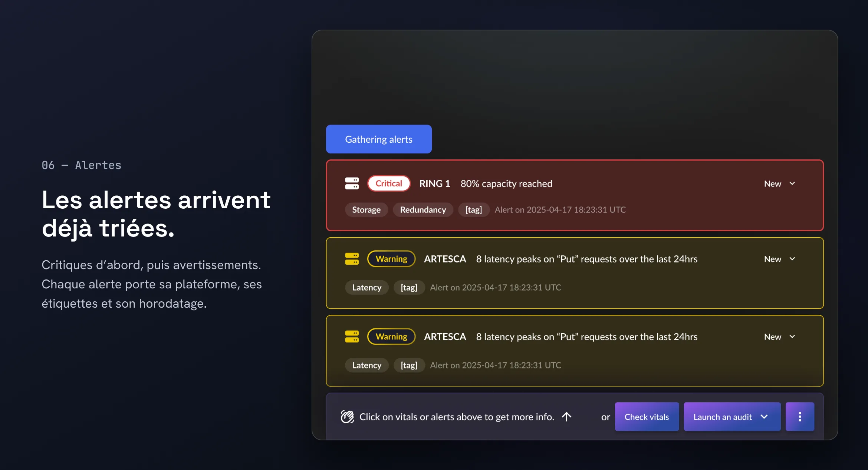Click the up arrow icon after vitals hint
The width and height of the screenshot is (868, 470).
[x=566, y=417]
